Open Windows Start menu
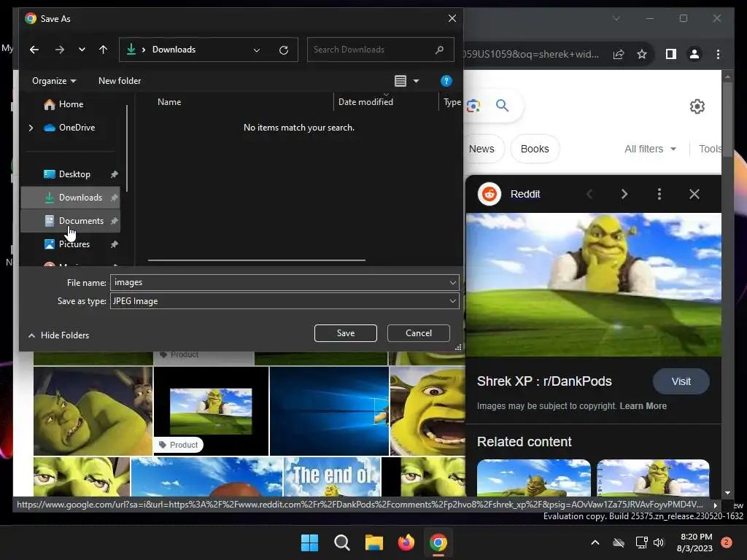Viewport: 747px width, 560px height. point(309,542)
